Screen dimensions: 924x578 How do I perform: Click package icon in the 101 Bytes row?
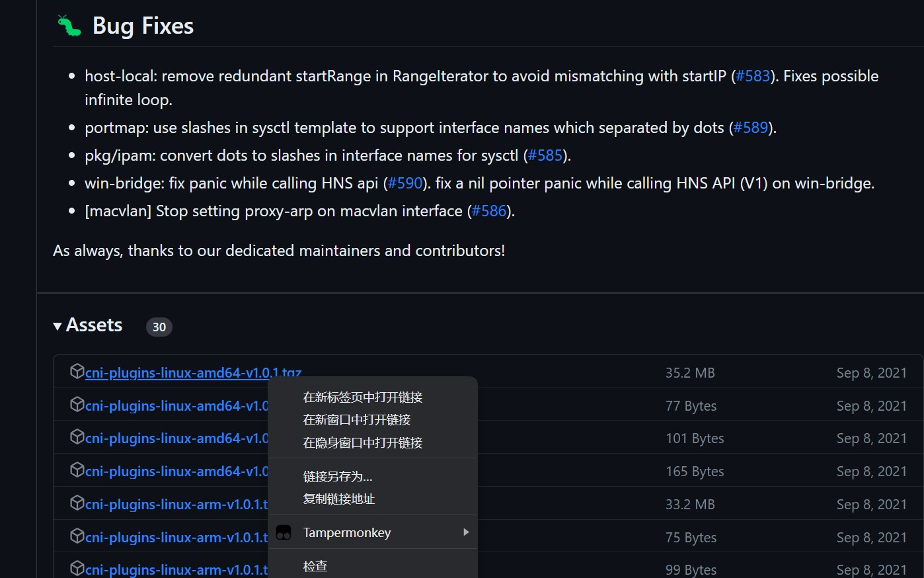click(77, 436)
